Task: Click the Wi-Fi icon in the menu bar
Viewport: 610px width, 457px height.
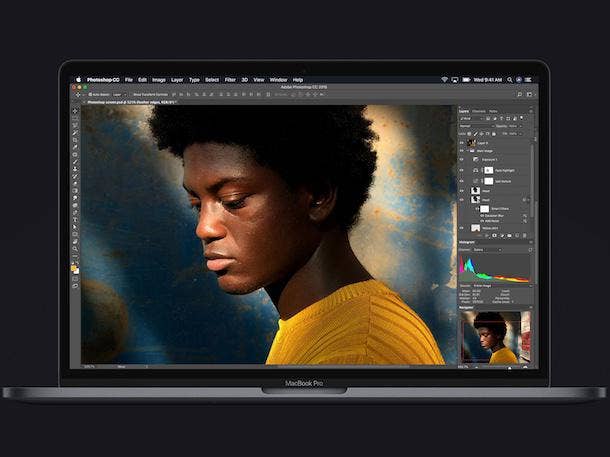Action: click(443, 79)
